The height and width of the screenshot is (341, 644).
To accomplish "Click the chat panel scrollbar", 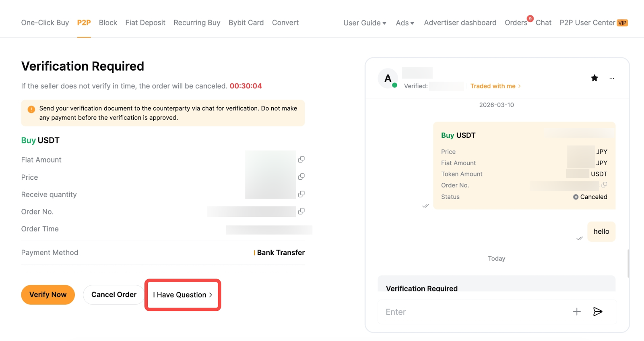I will (628, 263).
